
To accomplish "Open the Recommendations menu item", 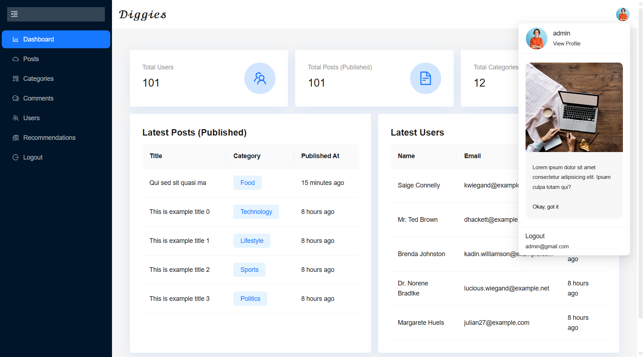I will [x=49, y=138].
